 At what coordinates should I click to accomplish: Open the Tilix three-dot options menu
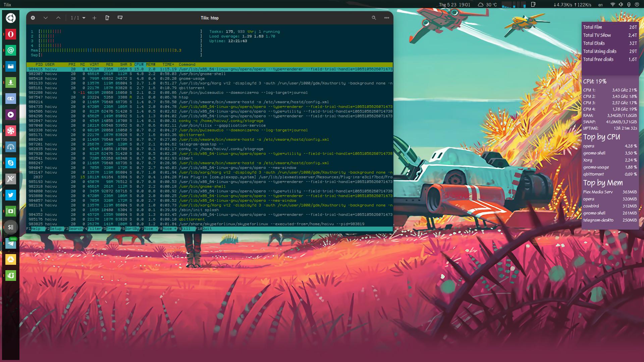click(387, 18)
